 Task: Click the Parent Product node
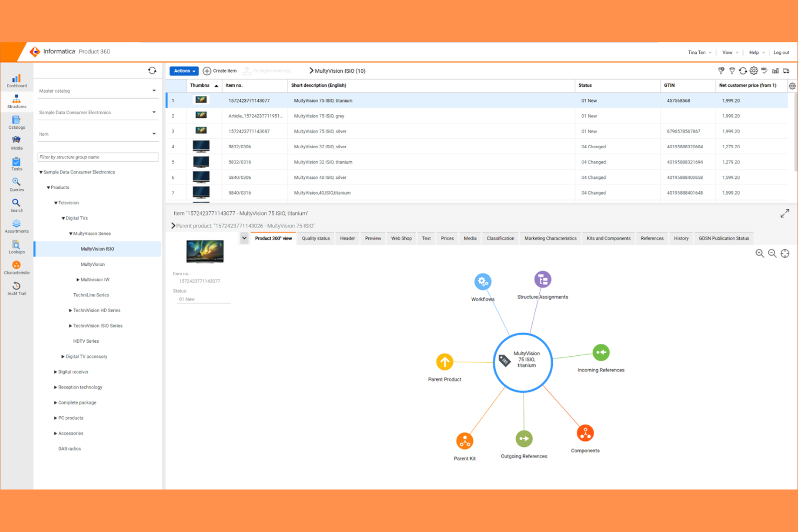coord(445,362)
